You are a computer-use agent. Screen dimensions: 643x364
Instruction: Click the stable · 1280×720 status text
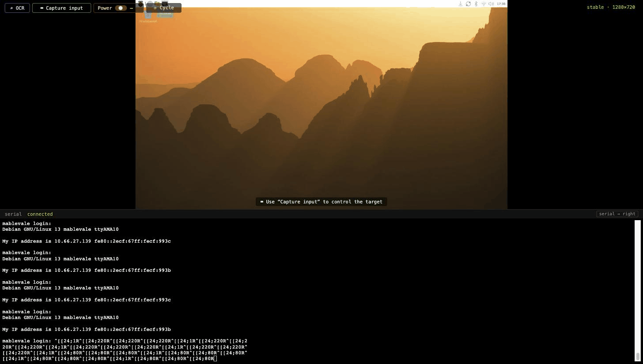click(611, 7)
